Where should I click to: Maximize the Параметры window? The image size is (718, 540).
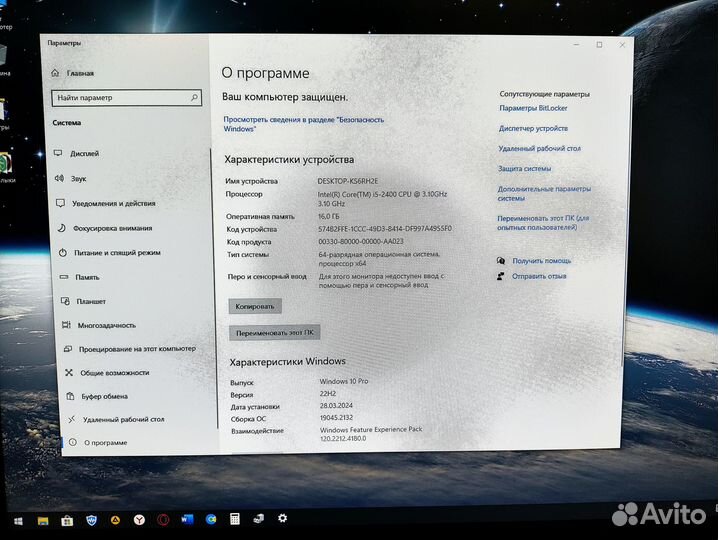coord(599,44)
